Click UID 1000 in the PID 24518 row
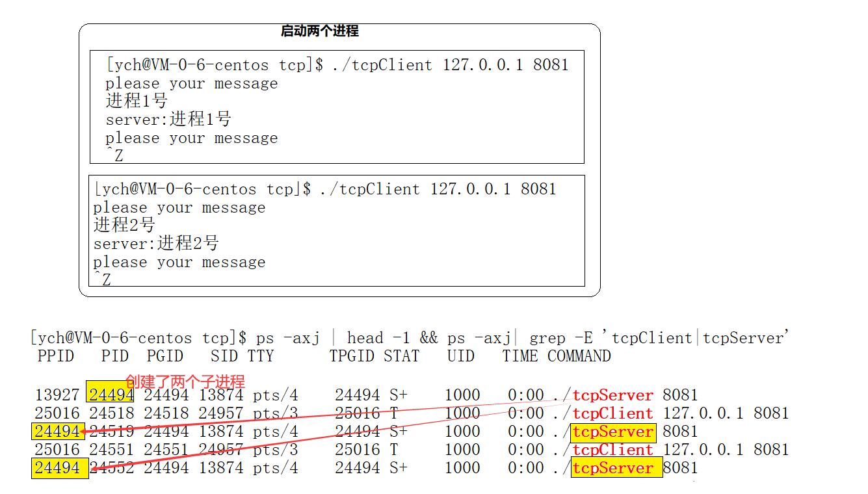Viewport: 868px width, 494px height. click(x=462, y=413)
